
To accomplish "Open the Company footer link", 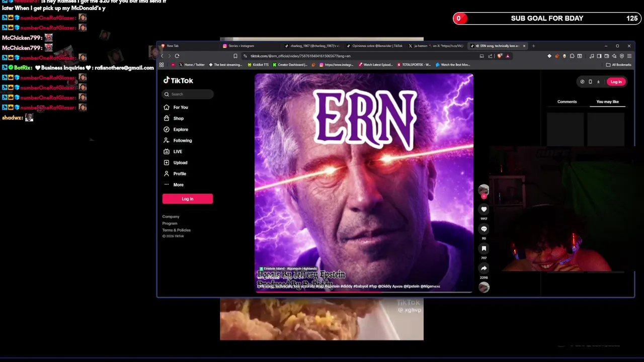I will click(171, 217).
